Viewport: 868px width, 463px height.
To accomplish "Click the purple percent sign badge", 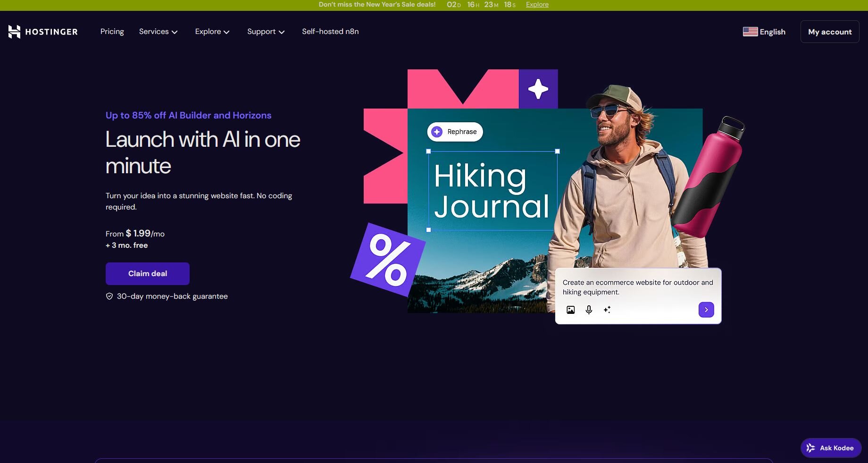I will pos(388,260).
